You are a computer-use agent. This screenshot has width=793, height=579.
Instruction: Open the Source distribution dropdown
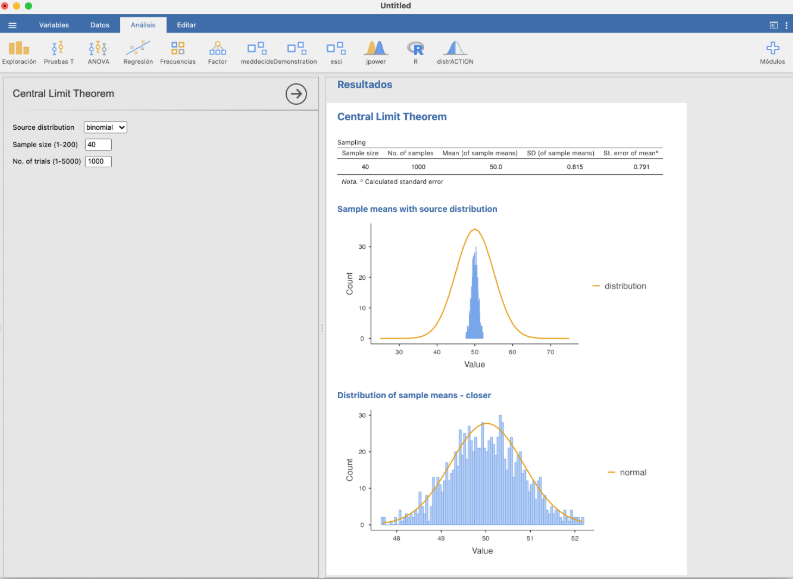pyautogui.click(x=105, y=127)
